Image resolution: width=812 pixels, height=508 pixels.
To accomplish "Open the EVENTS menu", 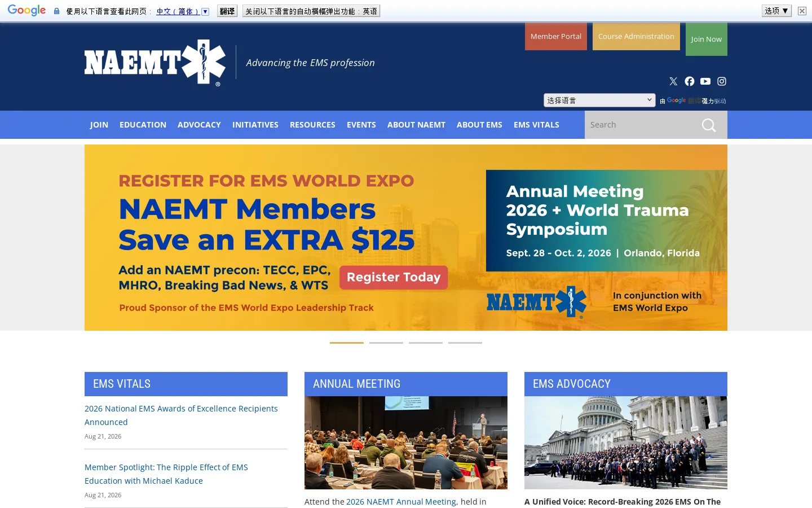I will (361, 125).
